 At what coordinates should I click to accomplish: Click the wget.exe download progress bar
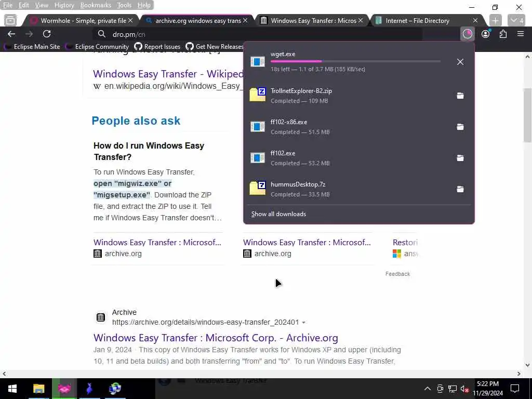coord(355,61)
